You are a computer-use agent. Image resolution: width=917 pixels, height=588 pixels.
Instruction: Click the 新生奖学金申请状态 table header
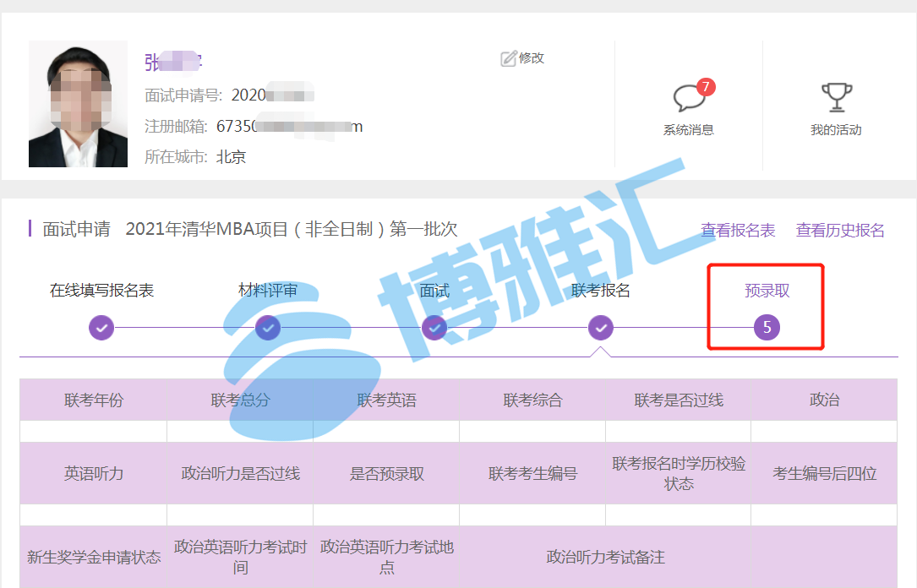point(94,557)
